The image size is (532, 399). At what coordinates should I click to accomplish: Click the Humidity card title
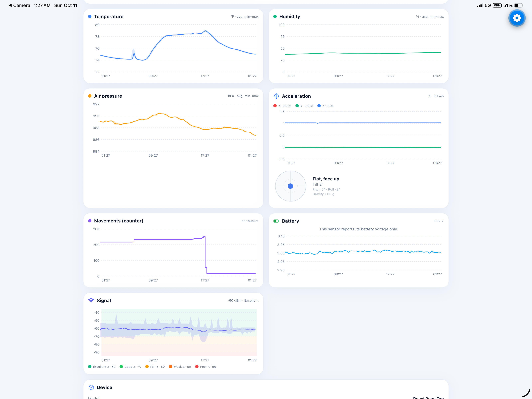pos(290,17)
